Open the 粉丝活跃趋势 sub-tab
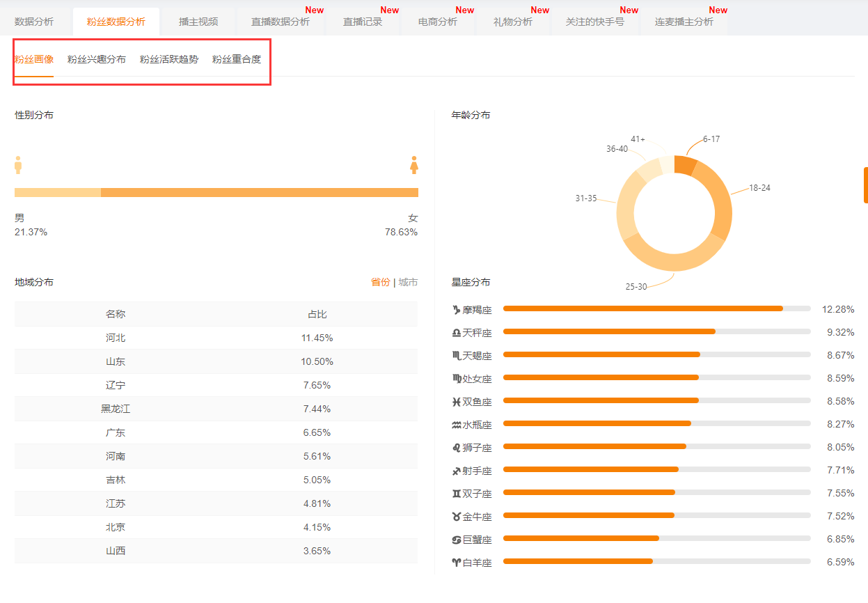This screenshot has height=603, width=868. [x=169, y=59]
